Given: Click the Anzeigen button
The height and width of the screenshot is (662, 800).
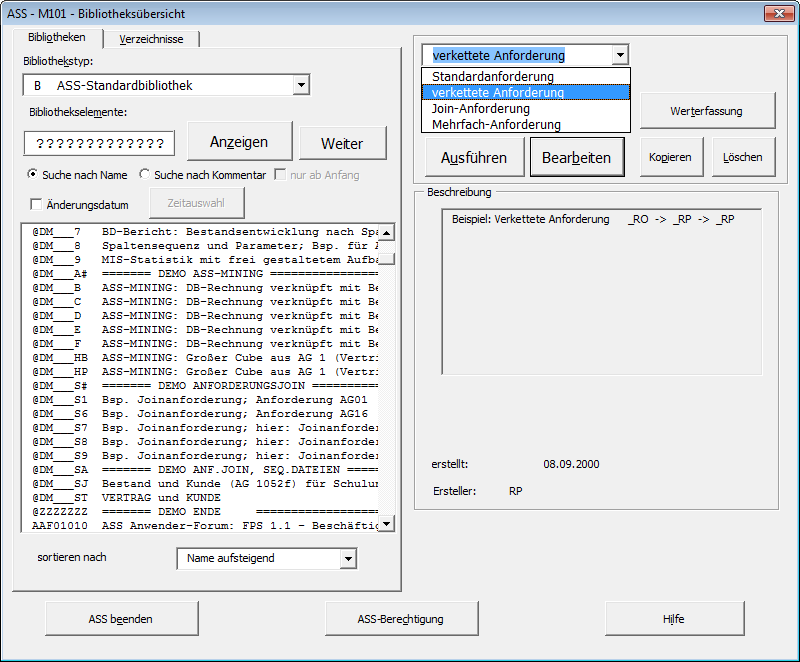Looking at the screenshot, I should pyautogui.click(x=239, y=141).
